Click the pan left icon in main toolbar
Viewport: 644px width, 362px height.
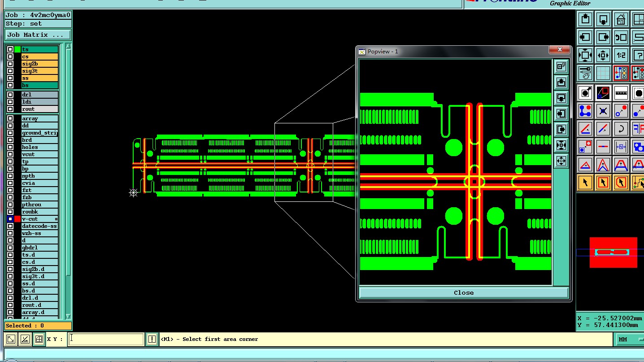[x=585, y=37]
